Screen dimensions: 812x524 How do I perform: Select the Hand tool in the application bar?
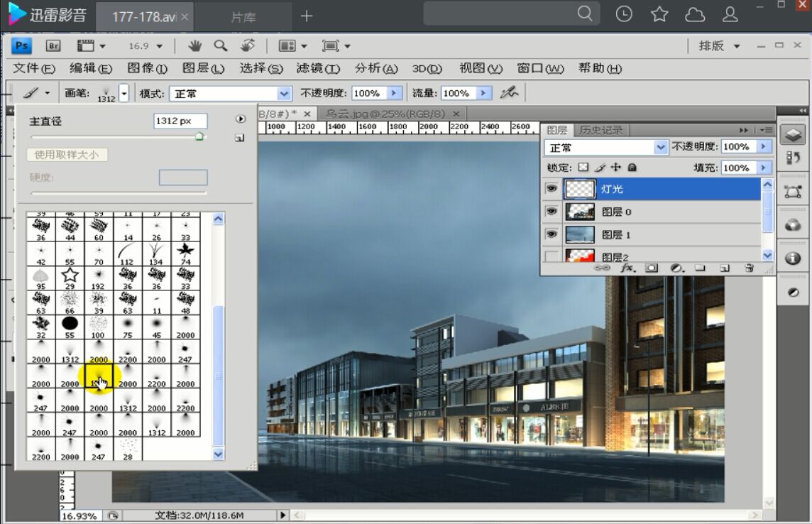[195, 45]
